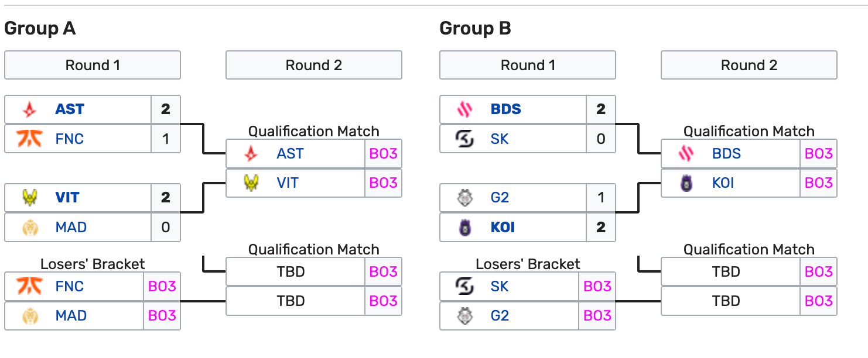The height and width of the screenshot is (358, 868).
Task: Click the Fnatic logo in Group A Round 1
Action: click(29, 139)
